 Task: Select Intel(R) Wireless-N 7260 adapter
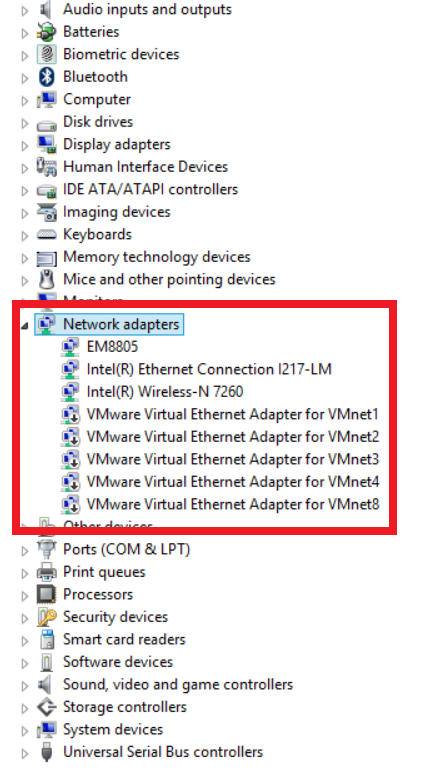tap(165, 392)
